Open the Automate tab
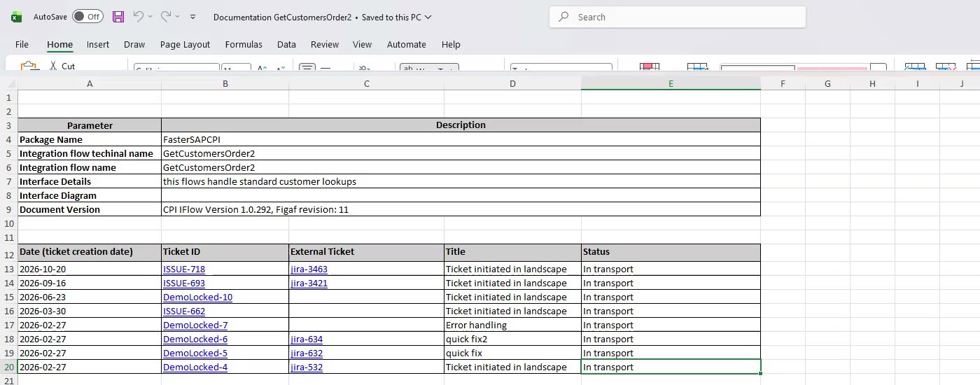Image resolution: width=980 pixels, height=385 pixels. [407, 44]
